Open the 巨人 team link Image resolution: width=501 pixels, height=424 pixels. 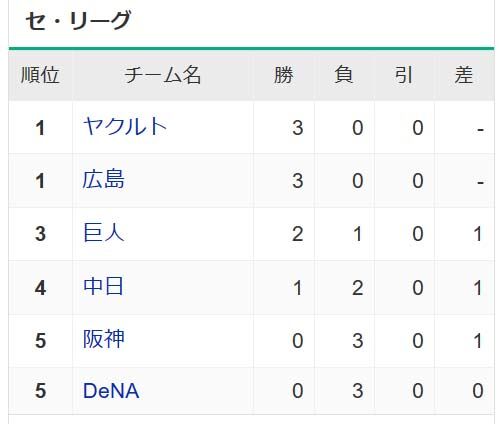(x=104, y=233)
